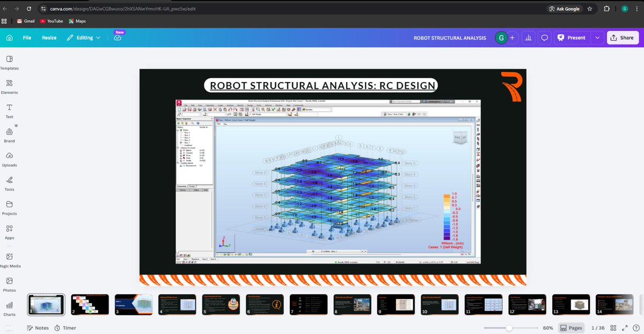Viewport: 644px width, 334px height.
Task: Open the File menu
Action: 27,38
